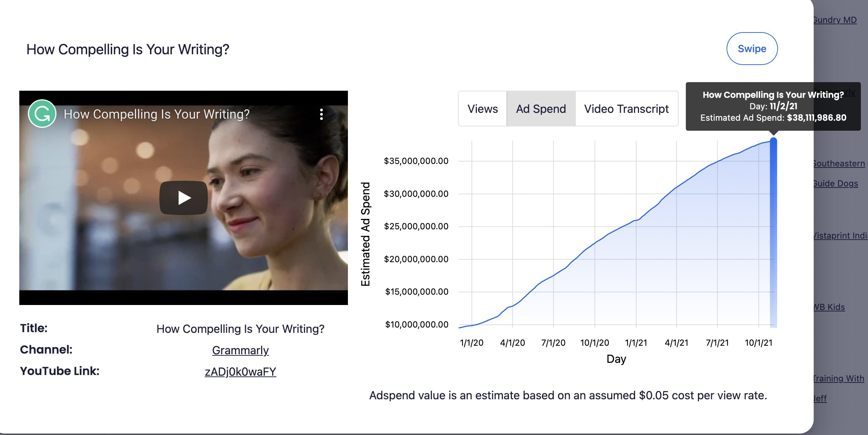The height and width of the screenshot is (435, 868).
Task: Open Vistaprint India link in background page
Action: pyautogui.click(x=840, y=236)
